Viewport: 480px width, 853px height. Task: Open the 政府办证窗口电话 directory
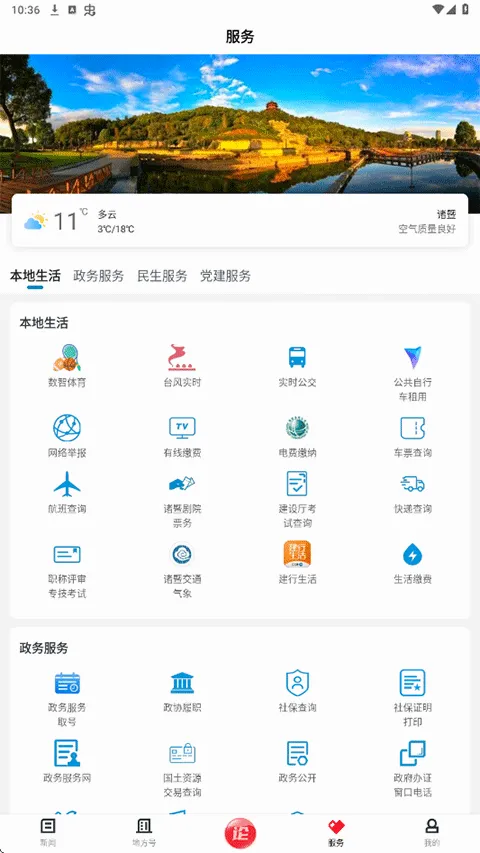413,768
